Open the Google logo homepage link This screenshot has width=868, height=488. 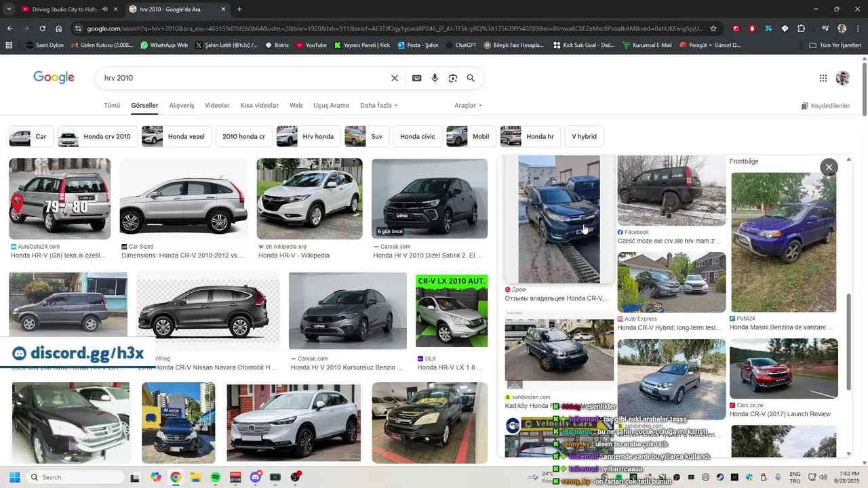pos(54,77)
